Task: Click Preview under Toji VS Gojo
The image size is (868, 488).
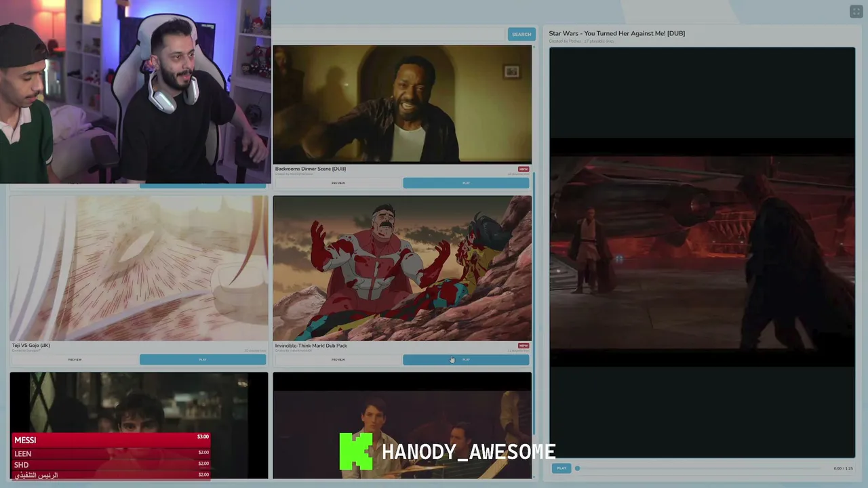Action: click(75, 360)
